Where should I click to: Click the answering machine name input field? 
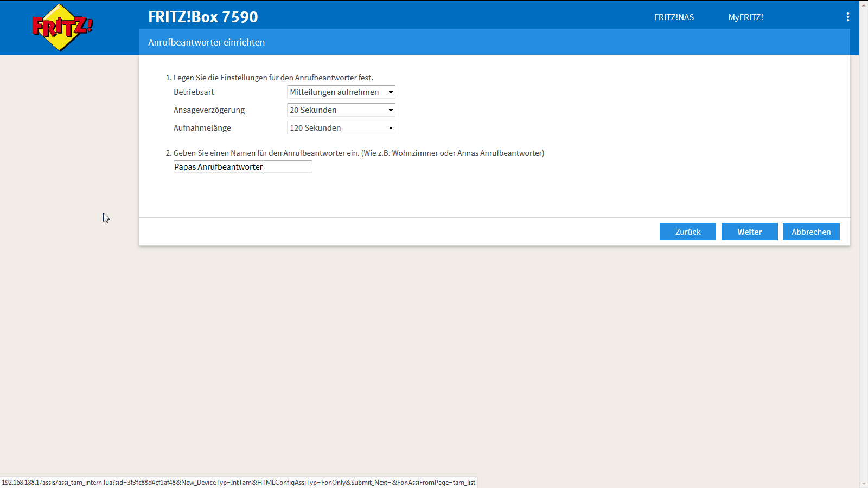243,167
